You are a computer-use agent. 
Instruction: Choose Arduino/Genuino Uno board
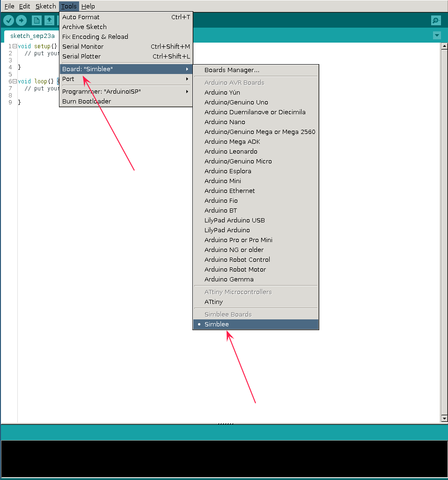(256, 102)
